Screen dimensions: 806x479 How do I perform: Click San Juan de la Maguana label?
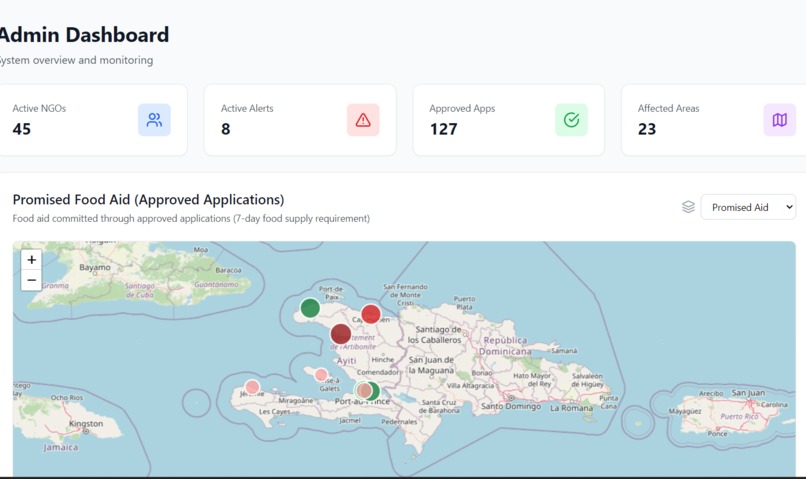(431, 365)
